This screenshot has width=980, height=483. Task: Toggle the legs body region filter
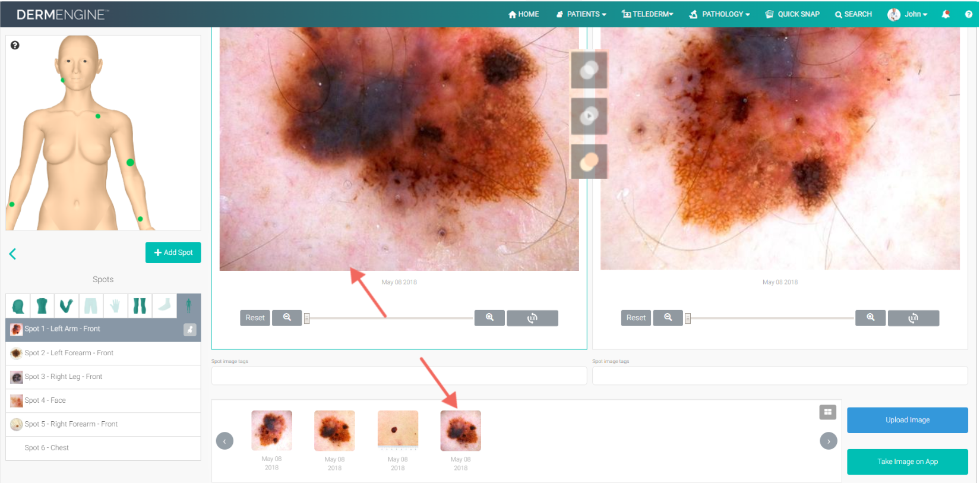pos(140,306)
